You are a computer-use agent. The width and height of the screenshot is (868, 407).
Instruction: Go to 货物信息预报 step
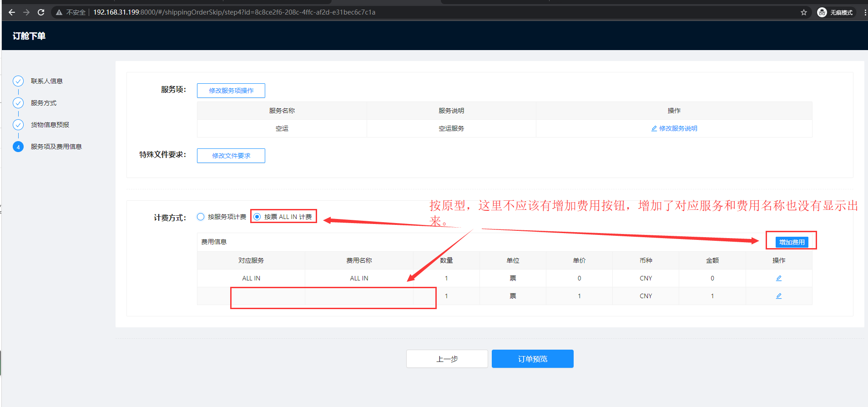50,125
